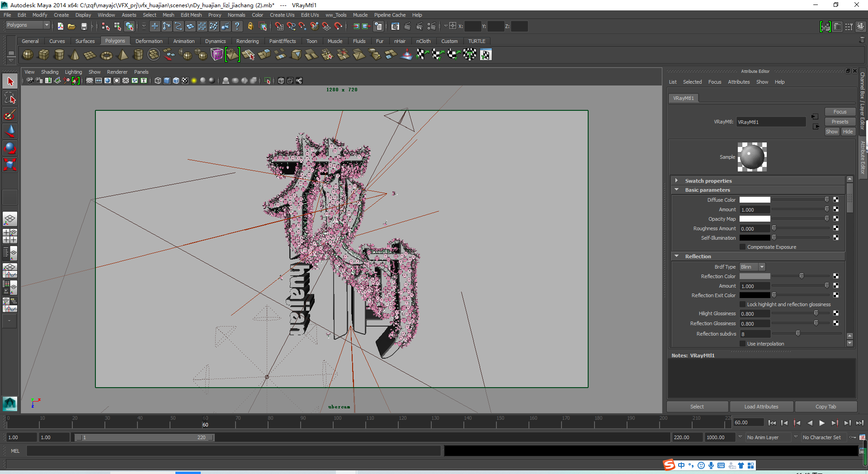868x474 pixels.
Task: Create a polygon pyramid from shelf
Action: pos(122,55)
